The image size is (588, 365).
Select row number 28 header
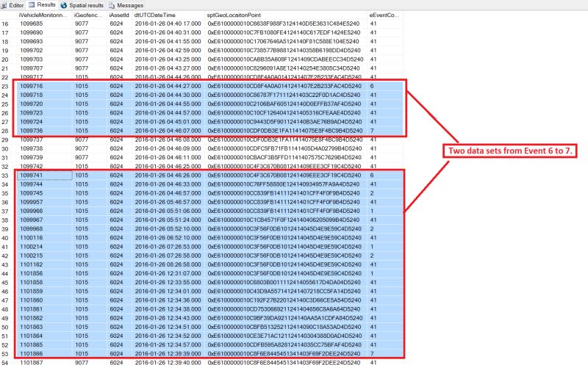coord(5,131)
